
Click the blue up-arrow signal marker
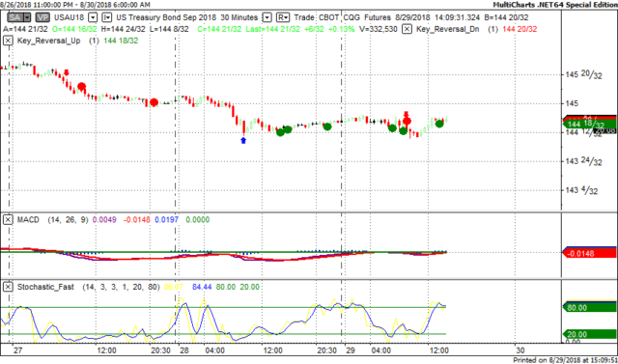243,140
